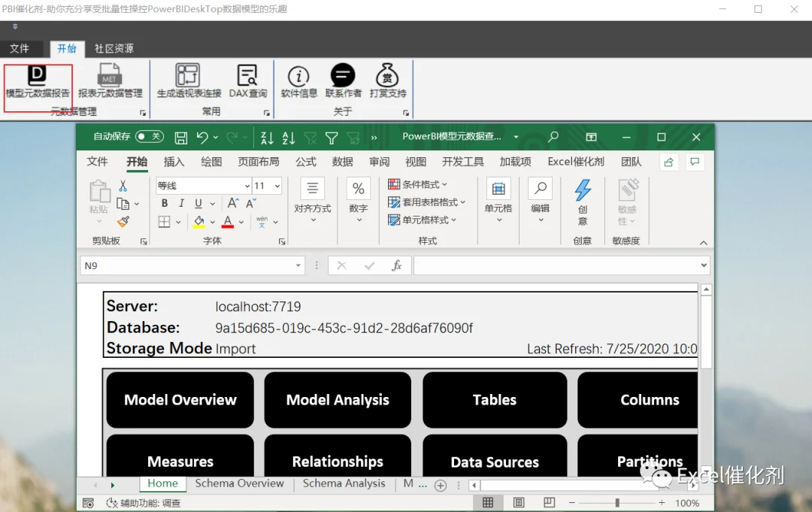Select the Schema Overview sheet tab

(239, 483)
